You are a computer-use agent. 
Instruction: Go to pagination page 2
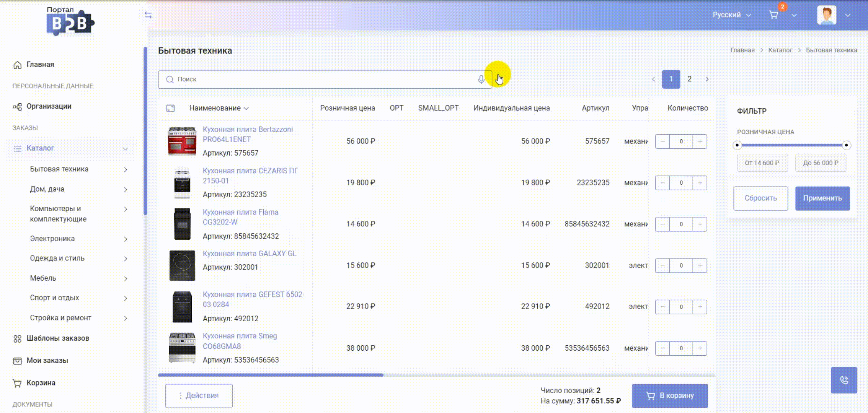689,79
